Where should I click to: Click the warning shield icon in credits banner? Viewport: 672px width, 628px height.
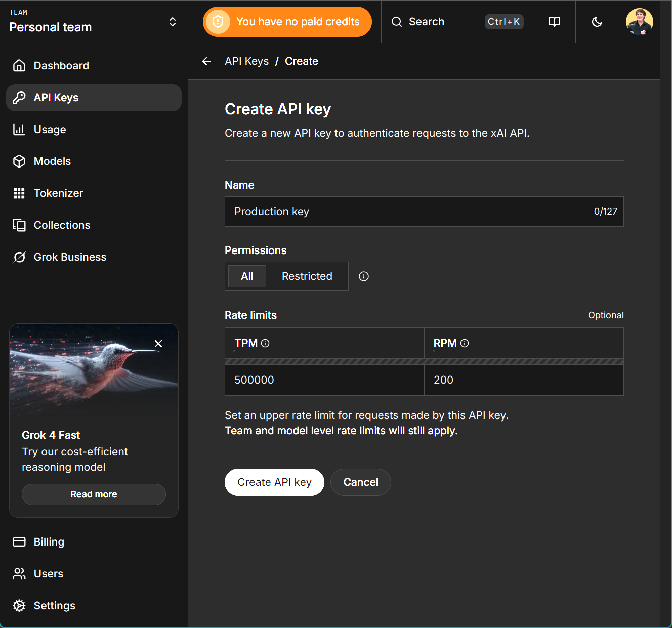click(x=218, y=22)
